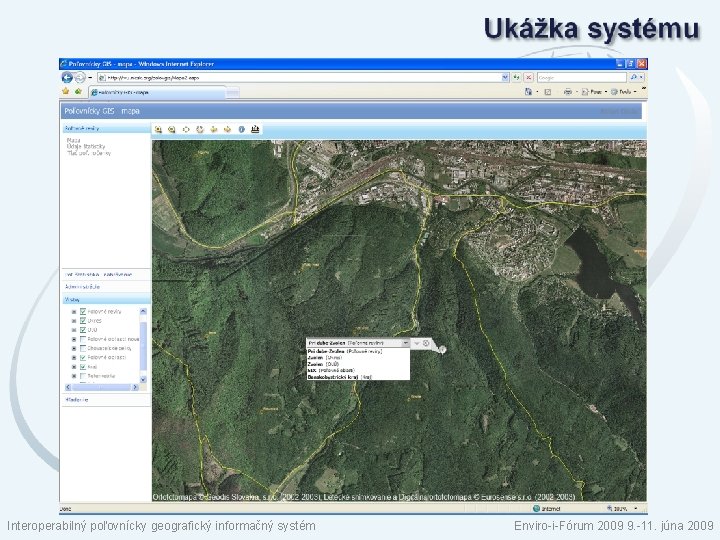This screenshot has width=720, height=540.
Task: Activate the blue info identify tool
Action: 242,129
